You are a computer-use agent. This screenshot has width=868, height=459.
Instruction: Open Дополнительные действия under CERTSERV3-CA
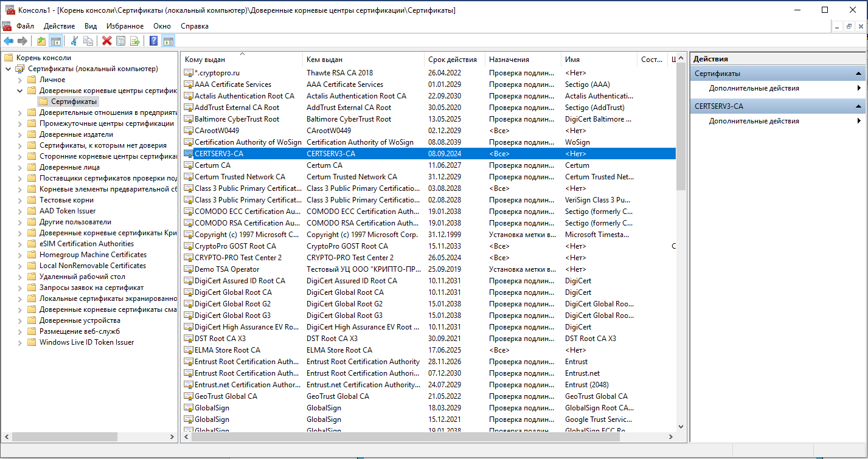tap(754, 121)
